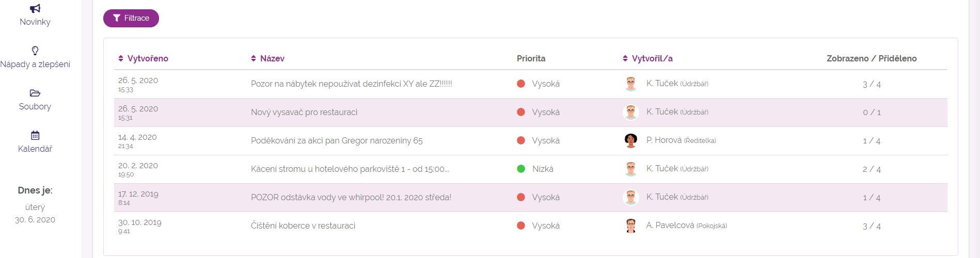The width and height of the screenshot is (980, 258).
Task: Sort table by Vytvořeno column arrows
Action: [x=121, y=58]
